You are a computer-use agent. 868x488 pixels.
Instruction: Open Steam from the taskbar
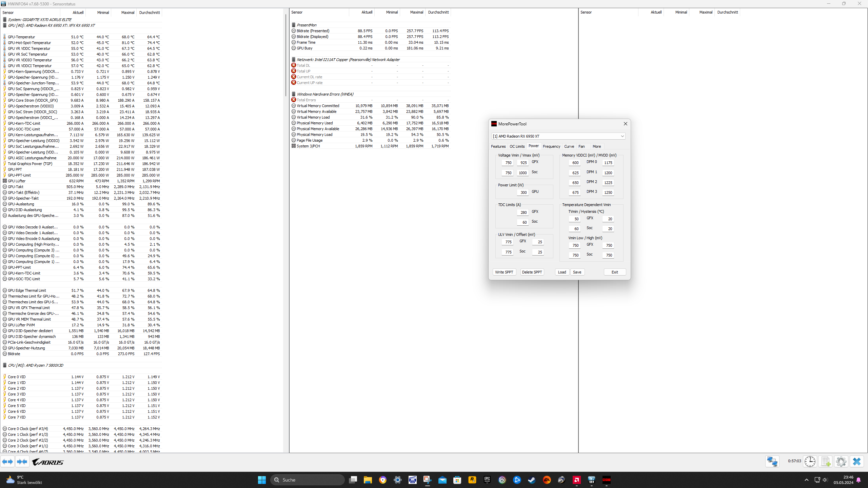(x=532, y=480)
